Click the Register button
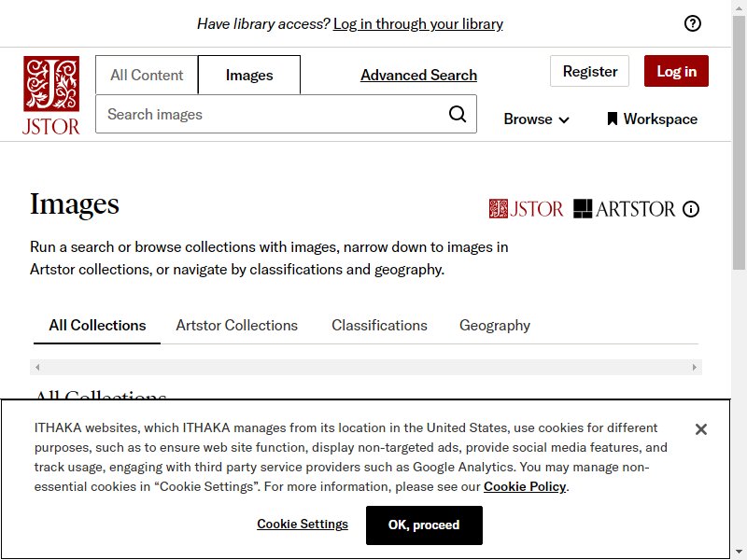This screenshot has width=747, height=560. [x=589, y=71]
